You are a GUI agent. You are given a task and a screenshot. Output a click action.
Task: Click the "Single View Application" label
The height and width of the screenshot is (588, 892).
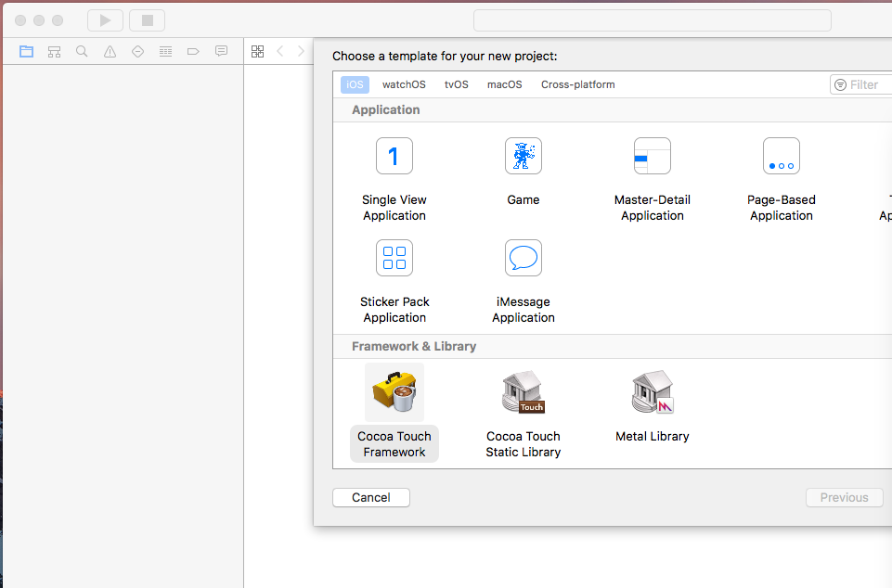tap(394, 208)
